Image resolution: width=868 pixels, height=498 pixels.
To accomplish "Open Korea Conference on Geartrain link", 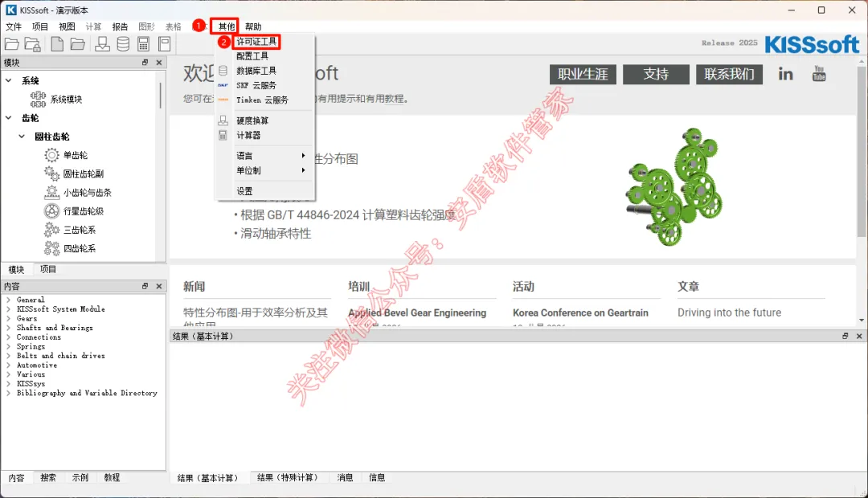I will click(x=580, y=312).
